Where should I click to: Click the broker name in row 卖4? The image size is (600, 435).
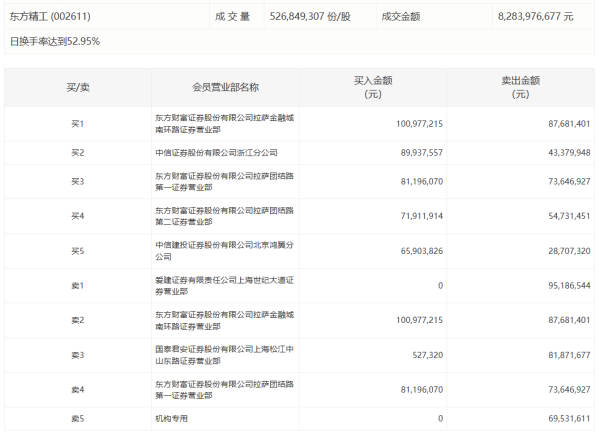(x=225, y=390)
